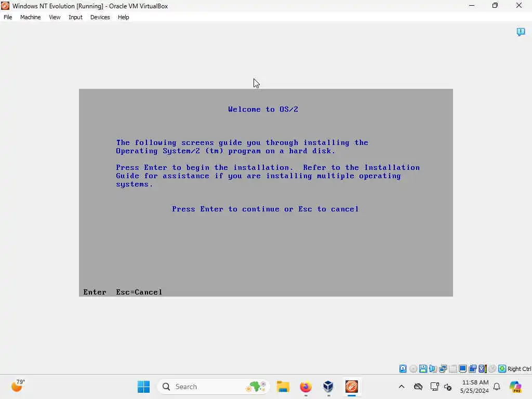Click the optical drive indicator in status bar

(413, 368)
